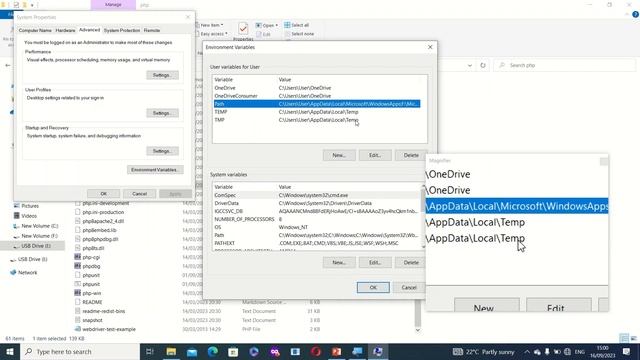Click the Task View taskbar icon
Image resolution: width=640 pixels, height=360 pixels.
(x=149, y=351)
